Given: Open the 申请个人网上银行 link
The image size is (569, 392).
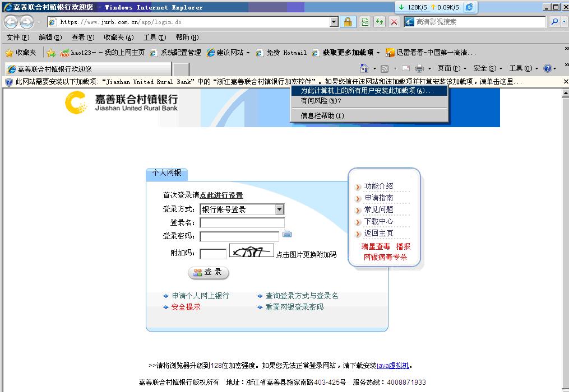Looking at the screenshot, I should click(x=200, y=296).
